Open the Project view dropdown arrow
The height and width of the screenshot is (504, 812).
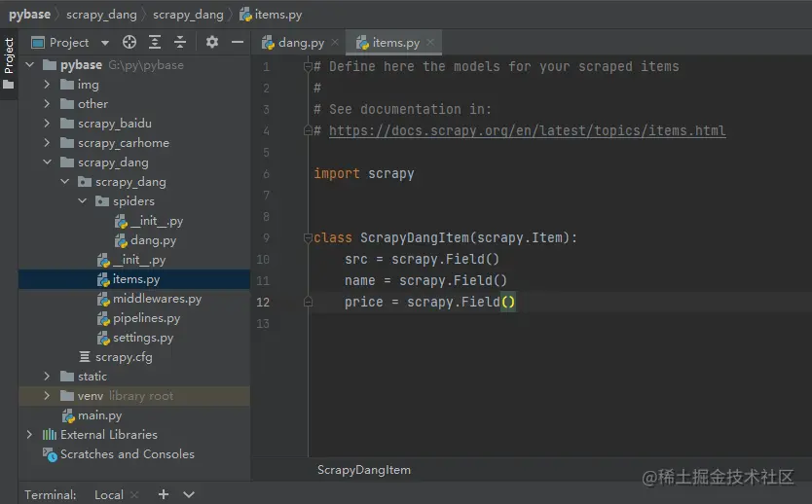point(105,43)
